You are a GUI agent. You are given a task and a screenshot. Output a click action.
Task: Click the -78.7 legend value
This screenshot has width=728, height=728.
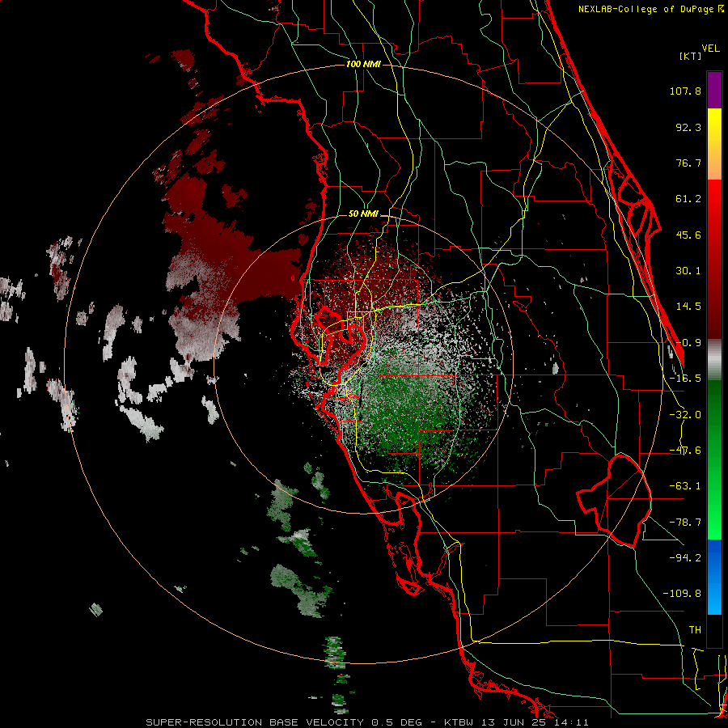tap(685, 523)
